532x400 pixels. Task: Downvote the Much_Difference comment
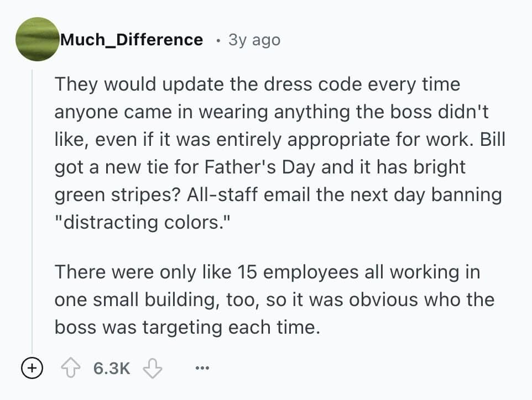[x=152, y=367]
